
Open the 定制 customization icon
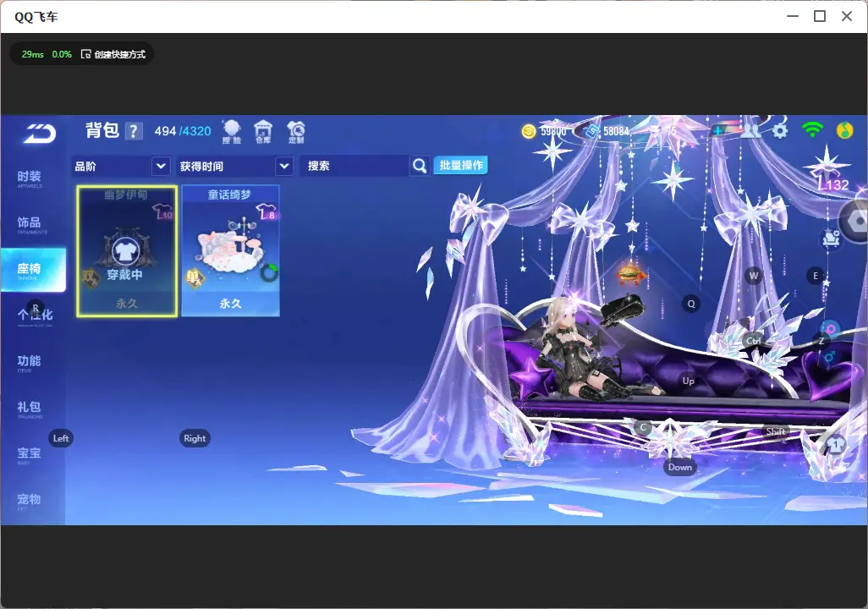[296, 132]
